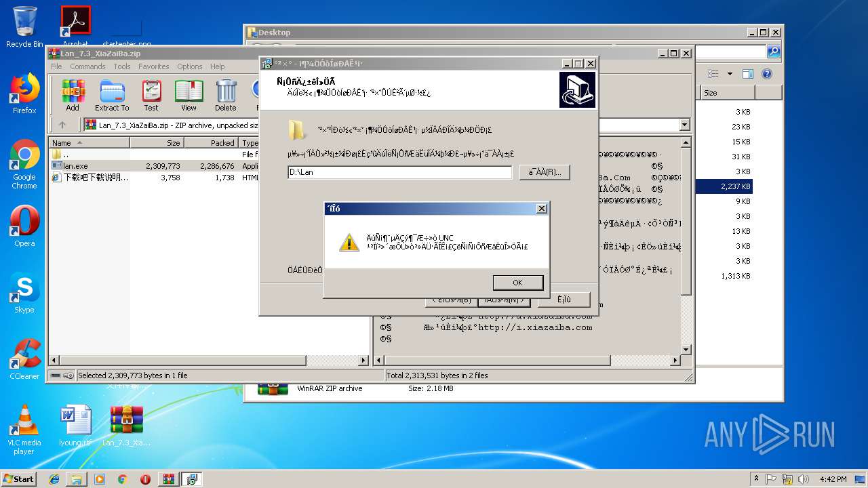Show hidden tray icons arrow
Image resolution: width=868 pixels, height=488 pixels.
point(756,479)
